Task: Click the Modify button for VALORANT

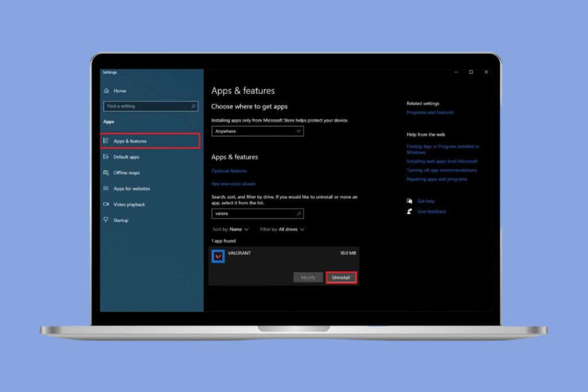Action: click(308, 278)
